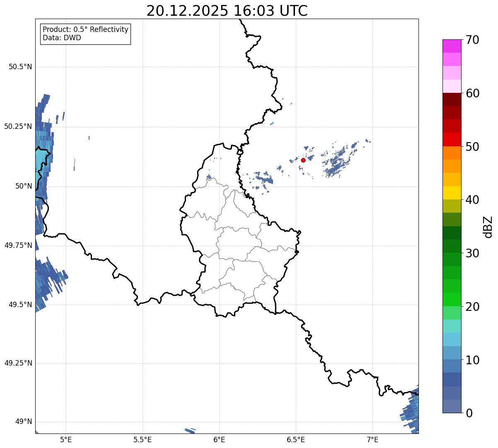Click the 49°N latitude label
The height and width of the screenshot is (448, 498).
coord(24,422)
